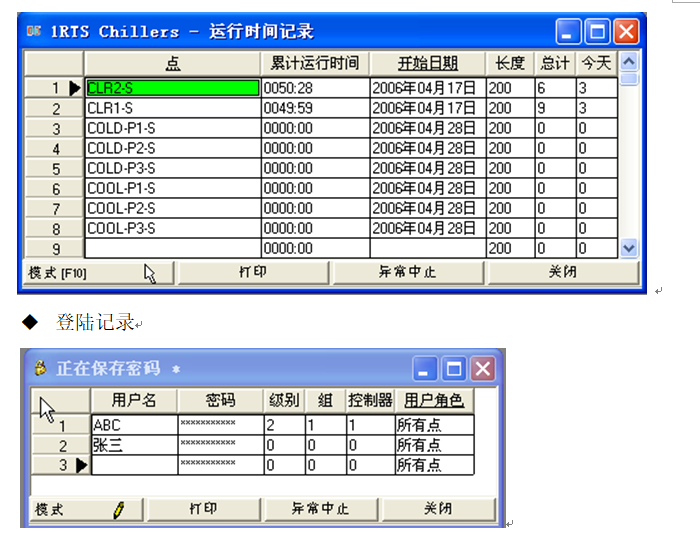Click total value 9 in CLR1-S row
The height and width of the screenshot is (540, 700).
tap(555, 108)
